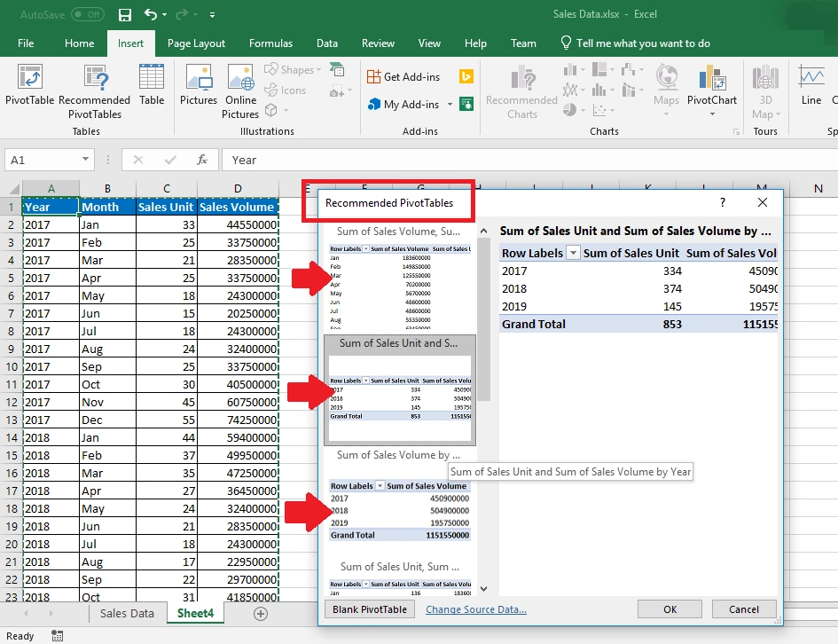Click the Bing Maps add-in icon
The height and width of the screenshot is (644, 838).
coord(466,76)
